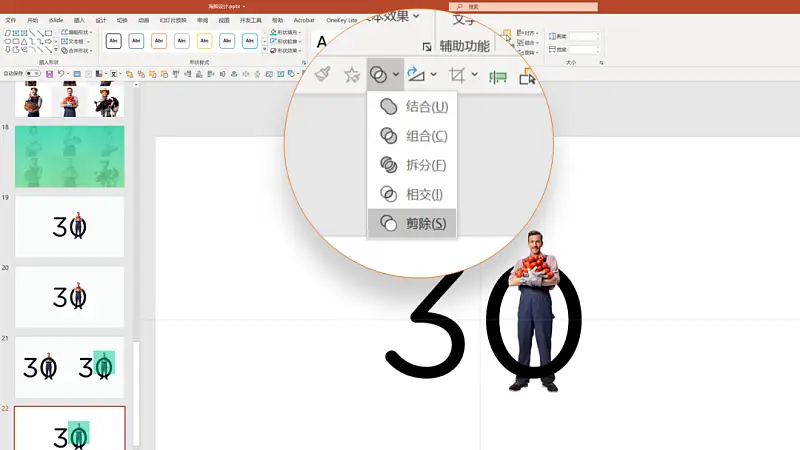
Task: Select slide 20 thumbnail
Action: coord(69,297)
